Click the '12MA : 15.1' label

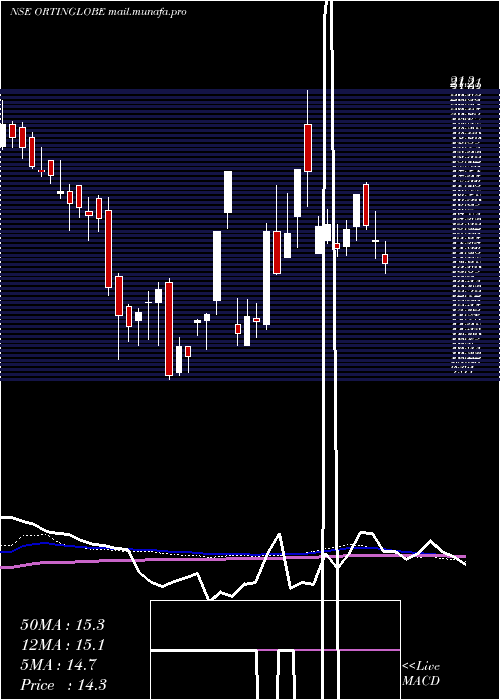[62, 645]
